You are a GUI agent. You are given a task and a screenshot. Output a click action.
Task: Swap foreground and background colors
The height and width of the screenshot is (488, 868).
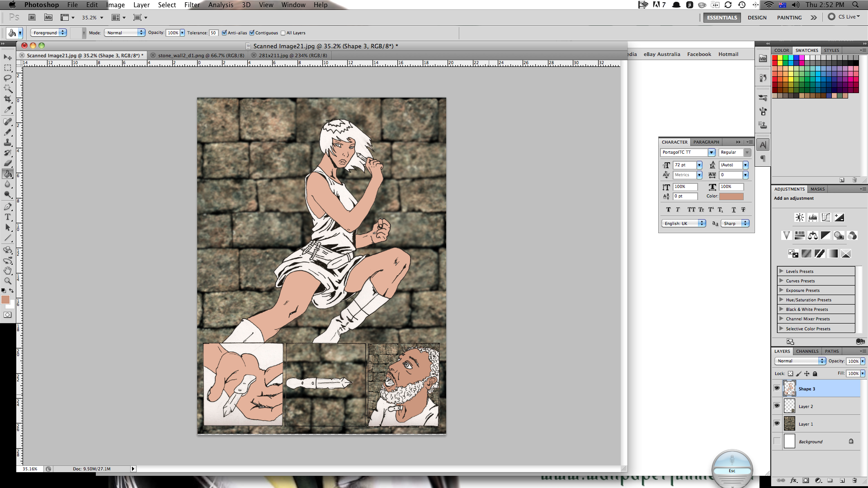click(x=11, y=291)
